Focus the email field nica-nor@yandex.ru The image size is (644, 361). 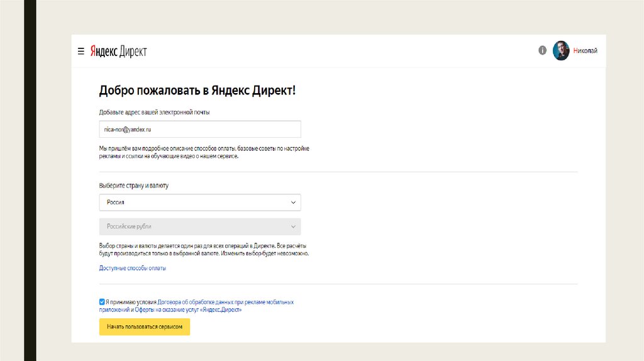(x=200, y=130)
